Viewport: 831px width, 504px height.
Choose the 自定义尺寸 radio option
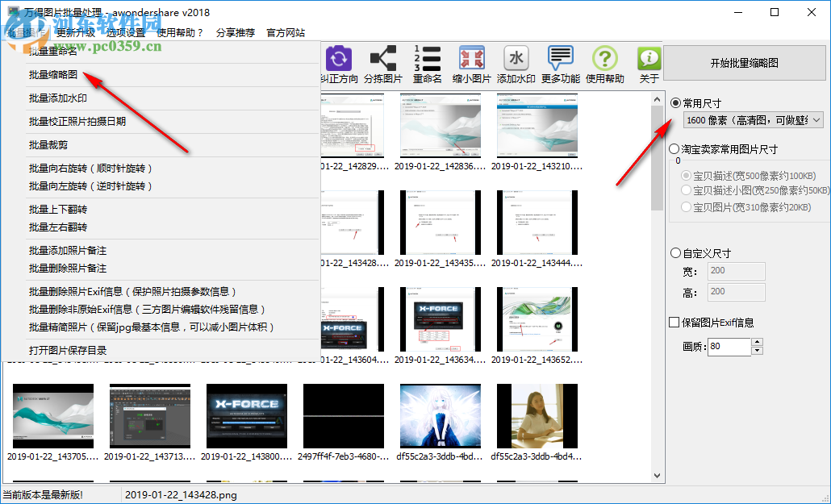click(x=677, y=252)
